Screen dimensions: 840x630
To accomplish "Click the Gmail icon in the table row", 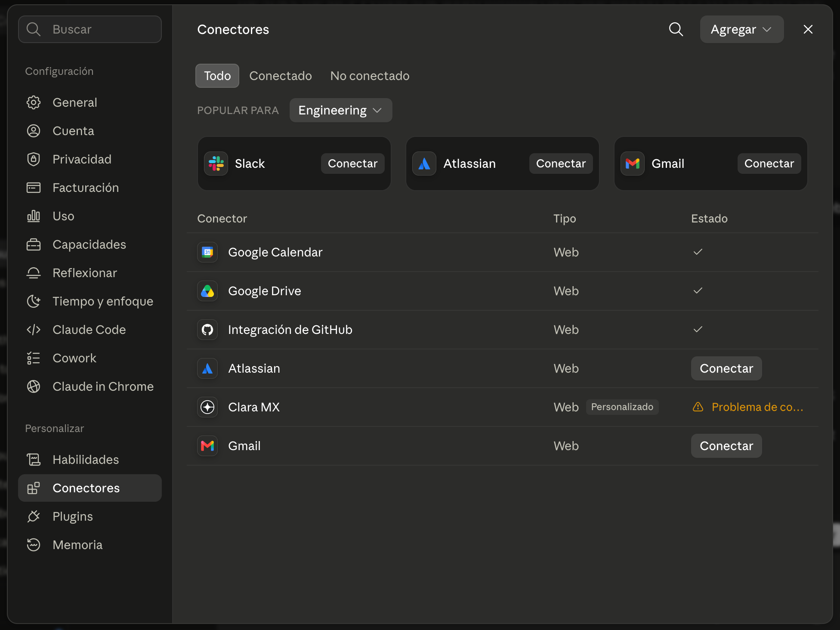I will coord(207,446).
